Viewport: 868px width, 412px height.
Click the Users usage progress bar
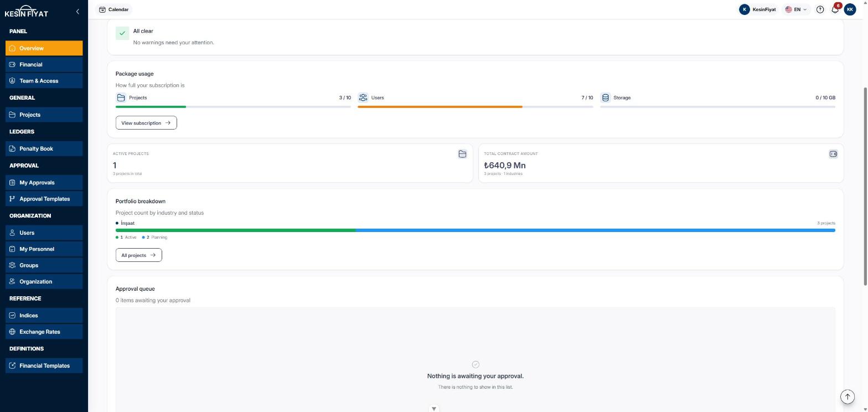point(476,107)
